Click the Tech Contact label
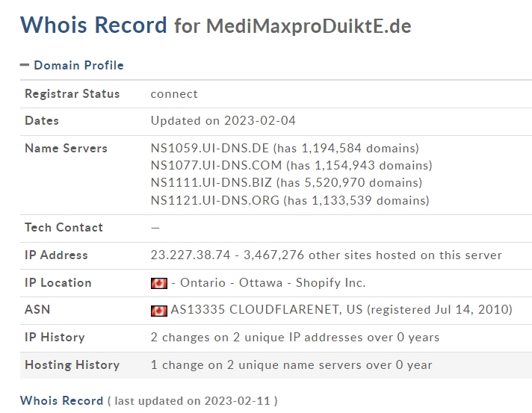The image size is (532, 413). [64, 227]
